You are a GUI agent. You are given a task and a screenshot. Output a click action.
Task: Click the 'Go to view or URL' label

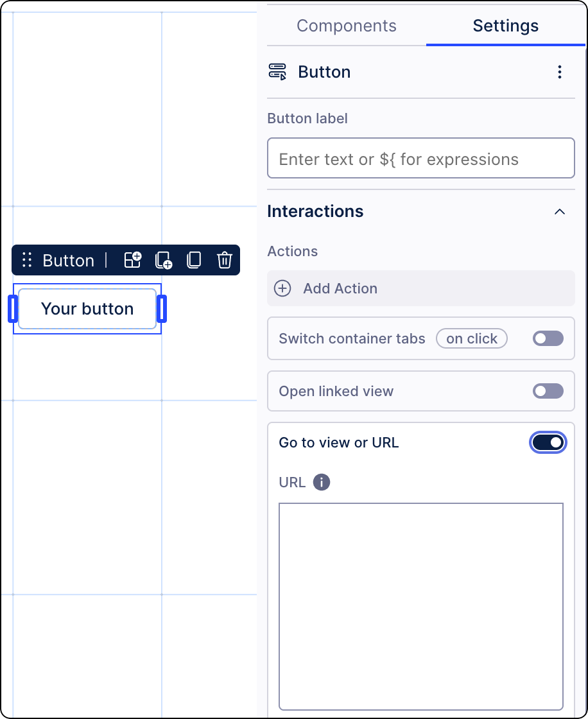click(338, 442)
